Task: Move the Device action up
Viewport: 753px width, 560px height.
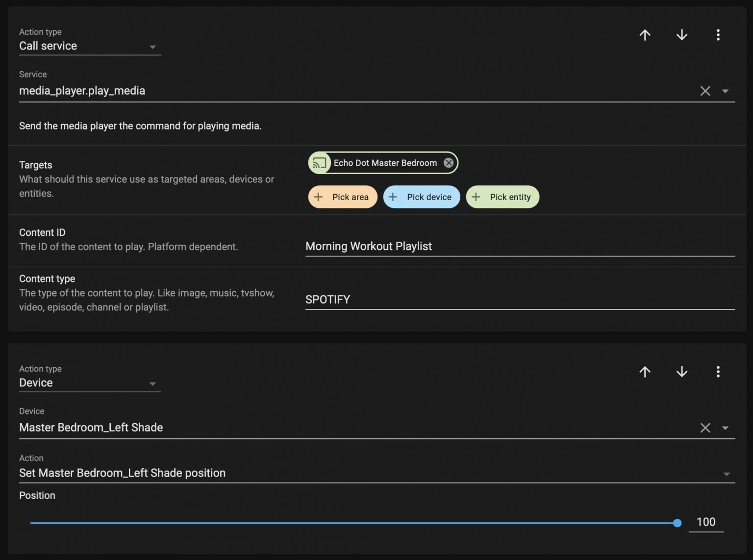Action: click(645, 372)
